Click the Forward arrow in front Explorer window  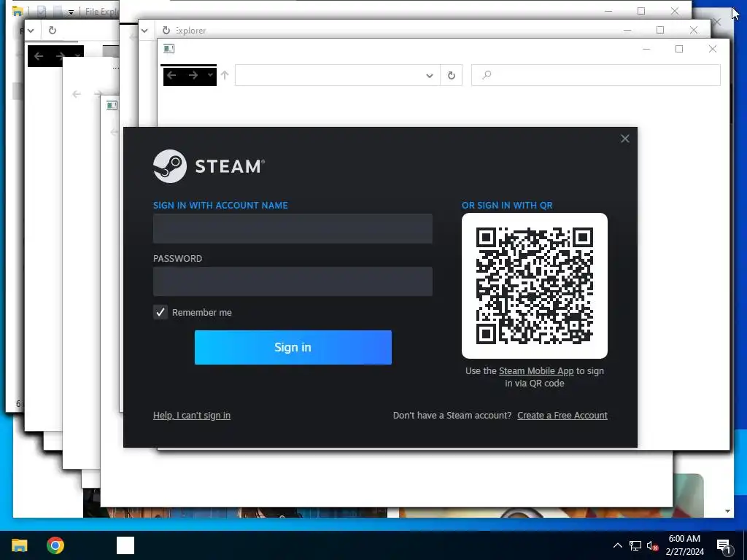193,75
